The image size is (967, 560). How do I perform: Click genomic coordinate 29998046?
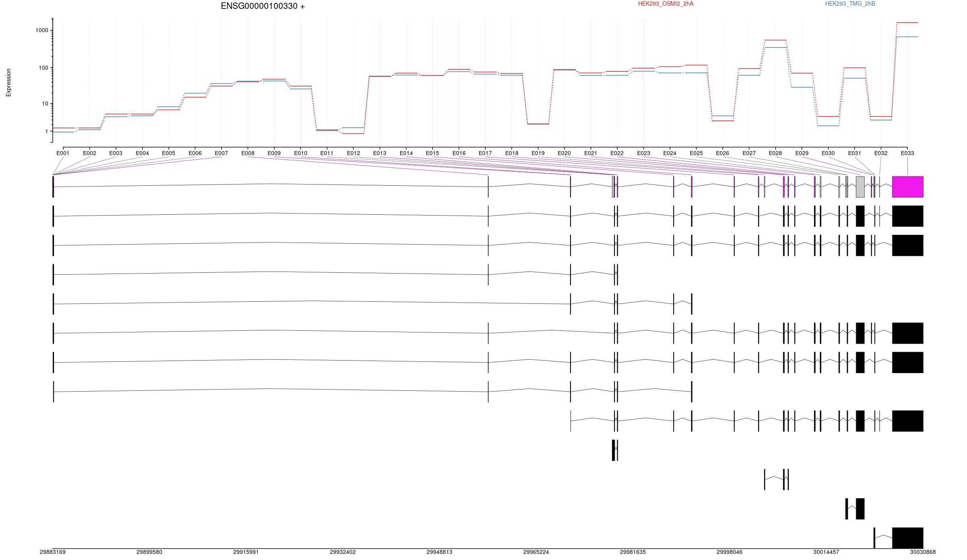[729, 552]
